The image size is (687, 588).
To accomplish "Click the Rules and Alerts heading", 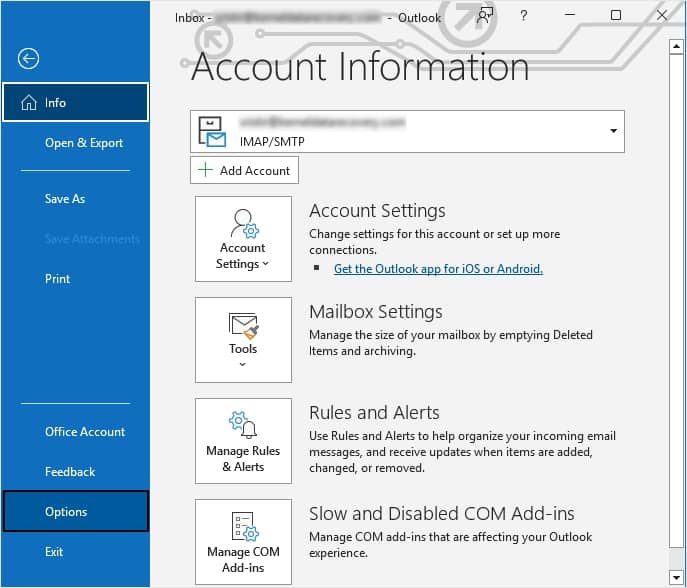I will point(374,413).
